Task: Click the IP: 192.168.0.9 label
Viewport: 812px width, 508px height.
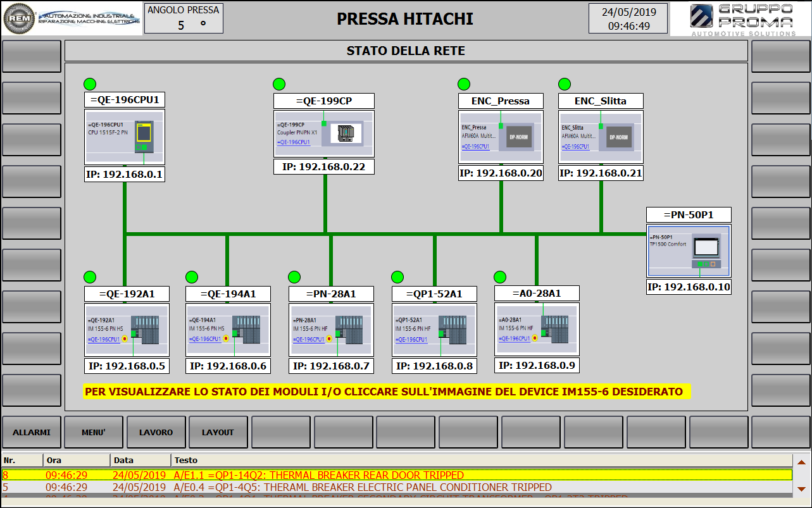Action: coord(537,365)
